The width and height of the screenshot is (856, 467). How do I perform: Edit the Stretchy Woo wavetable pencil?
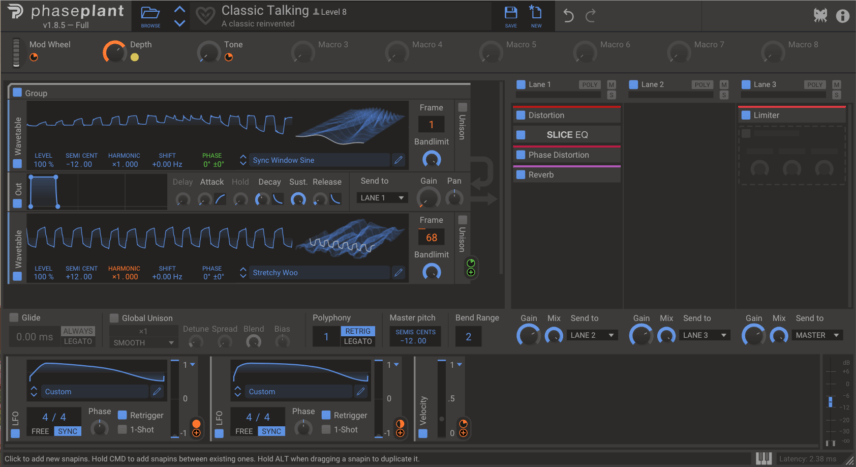[399, 273]
